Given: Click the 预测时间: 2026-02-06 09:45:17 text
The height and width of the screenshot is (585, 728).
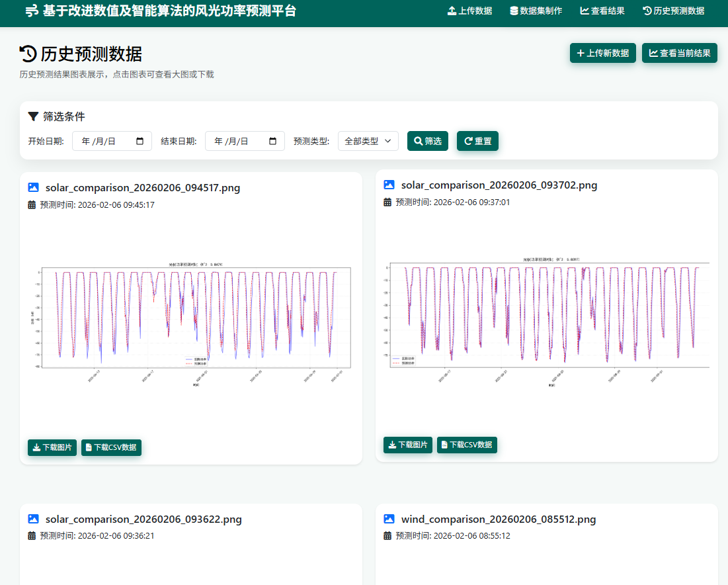Looking at the screenshot, I should coord(97,204).
